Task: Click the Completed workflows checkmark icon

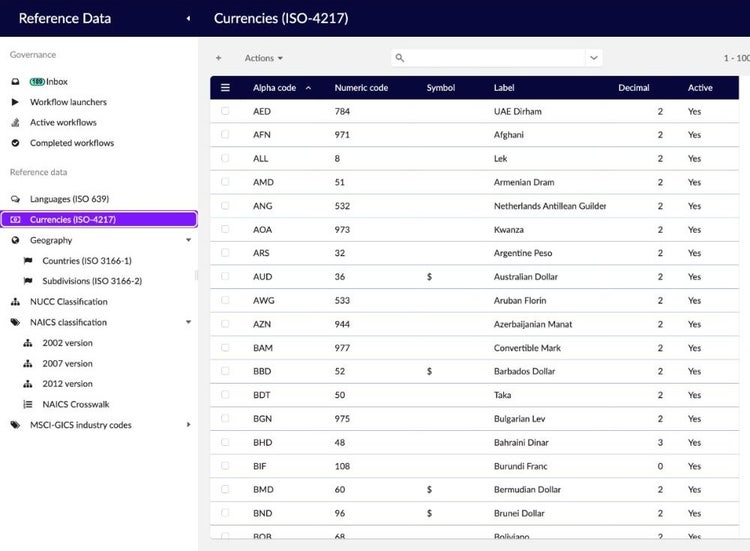Action: pos(15,143)
